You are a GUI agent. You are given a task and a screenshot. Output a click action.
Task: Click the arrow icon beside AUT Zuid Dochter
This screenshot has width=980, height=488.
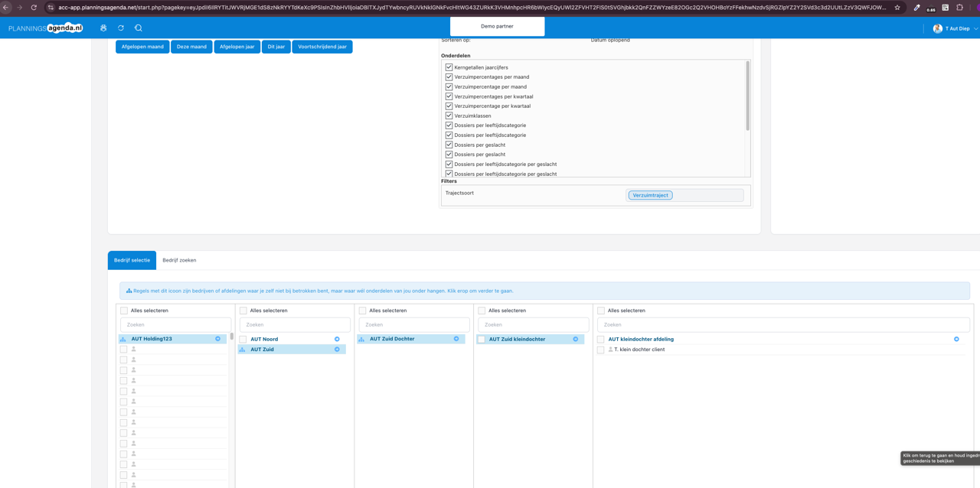tap(456, 339)
